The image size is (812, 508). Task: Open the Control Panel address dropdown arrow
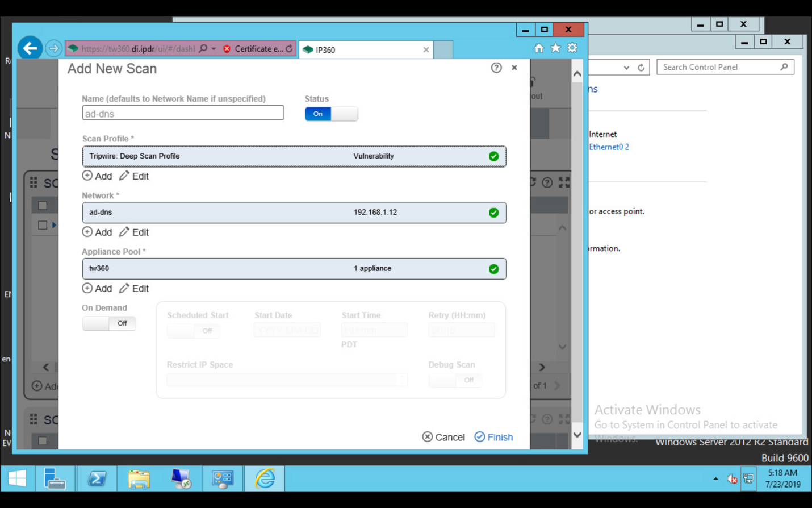tap(626, 68)
